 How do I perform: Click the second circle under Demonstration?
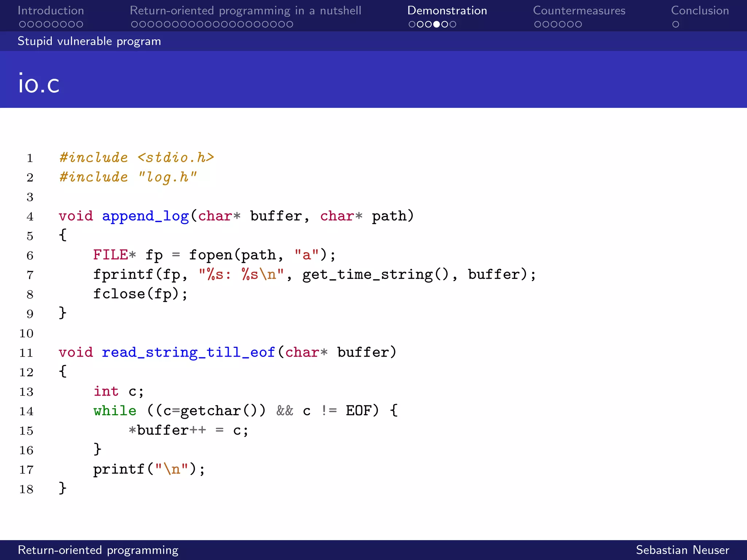[420, 24]
